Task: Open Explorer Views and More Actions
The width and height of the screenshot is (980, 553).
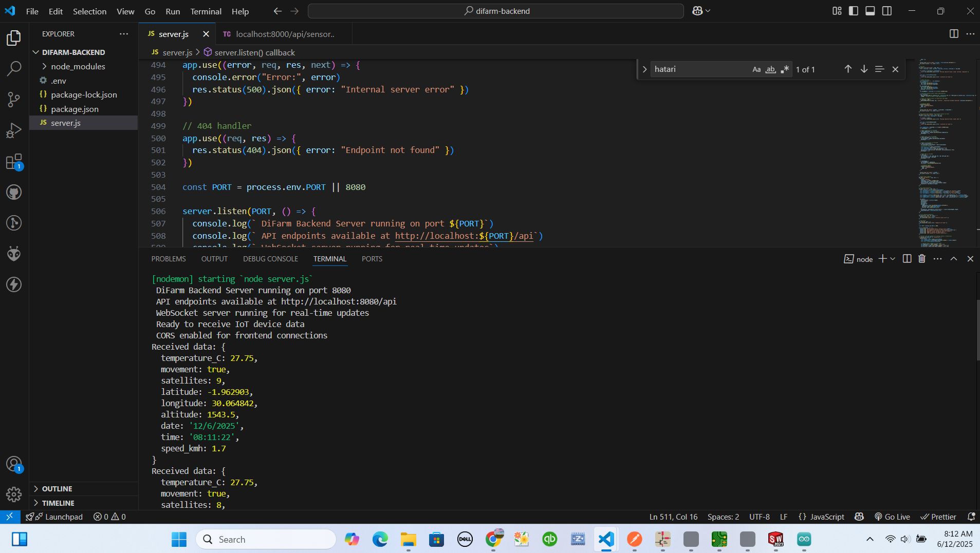Action: (x=124, y=34)
